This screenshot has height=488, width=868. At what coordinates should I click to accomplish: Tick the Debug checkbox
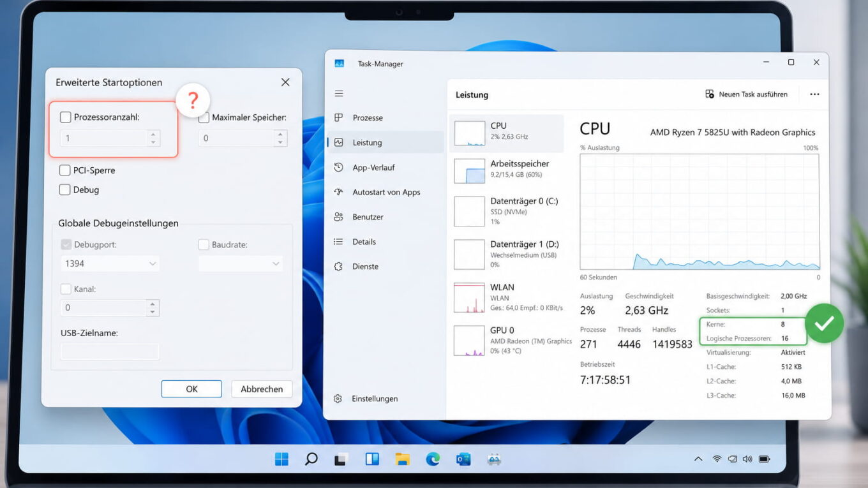64,189
